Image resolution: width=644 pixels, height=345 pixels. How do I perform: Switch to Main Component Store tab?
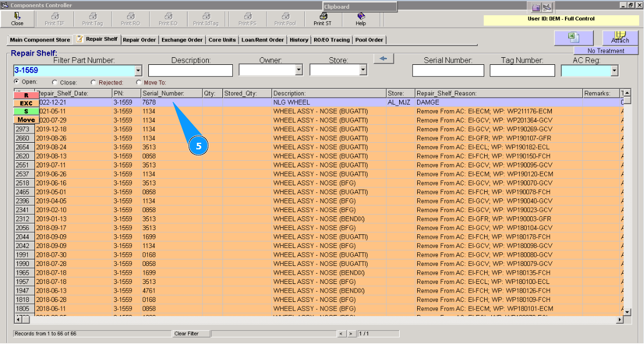[x=40, y=40]
